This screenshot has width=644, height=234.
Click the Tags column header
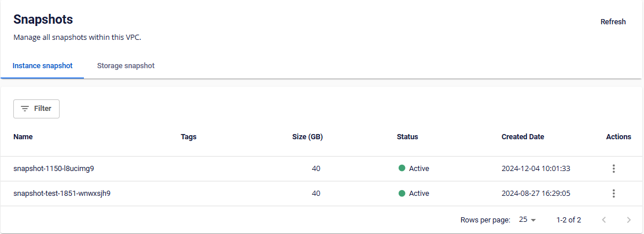click(189, 137)
